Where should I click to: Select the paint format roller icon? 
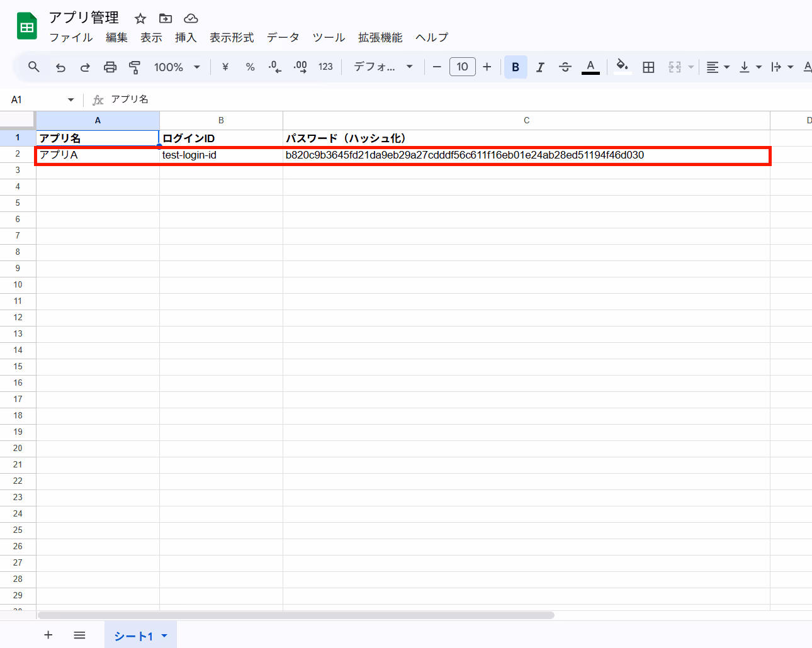tap(135, 67)
